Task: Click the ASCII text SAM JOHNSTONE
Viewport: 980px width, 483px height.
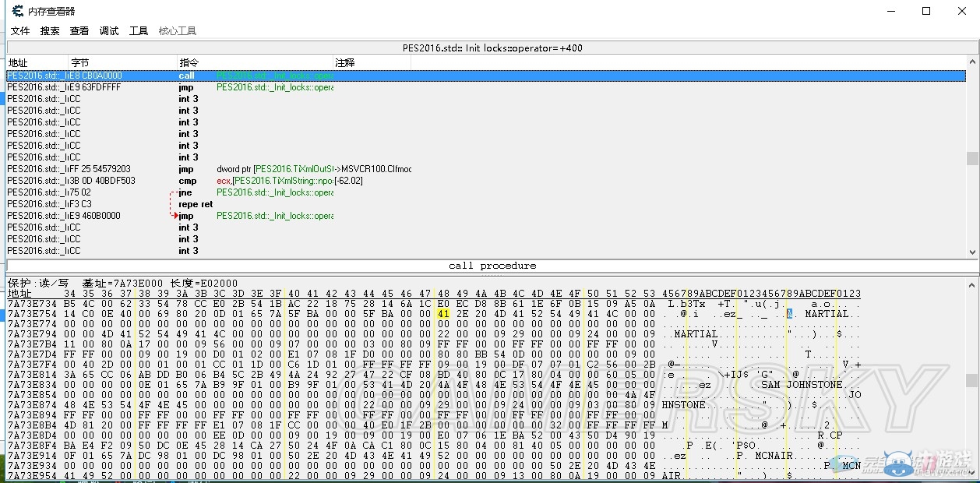Action: (x=802, y=385)
